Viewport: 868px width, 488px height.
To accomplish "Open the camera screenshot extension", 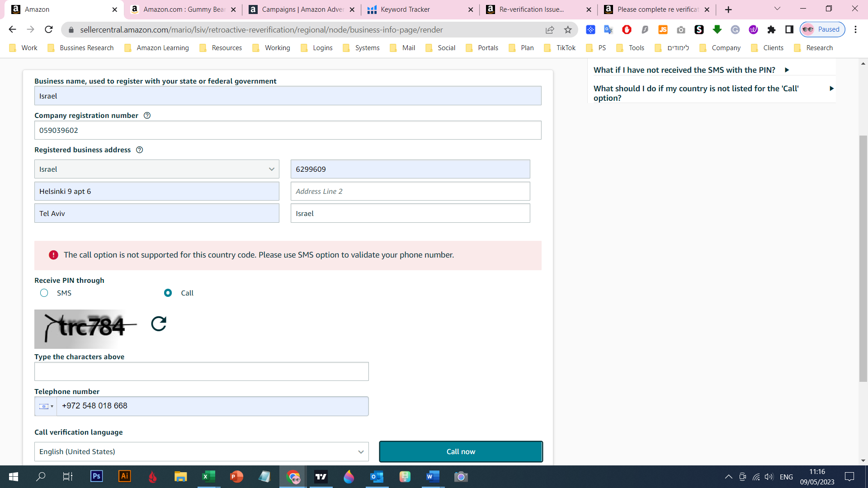I will point(681,30).
